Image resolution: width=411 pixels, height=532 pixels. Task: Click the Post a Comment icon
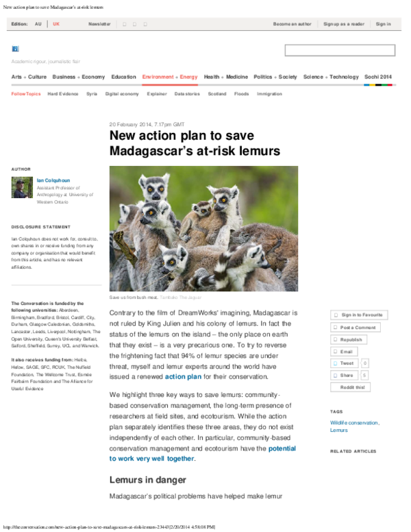(335, 328)
